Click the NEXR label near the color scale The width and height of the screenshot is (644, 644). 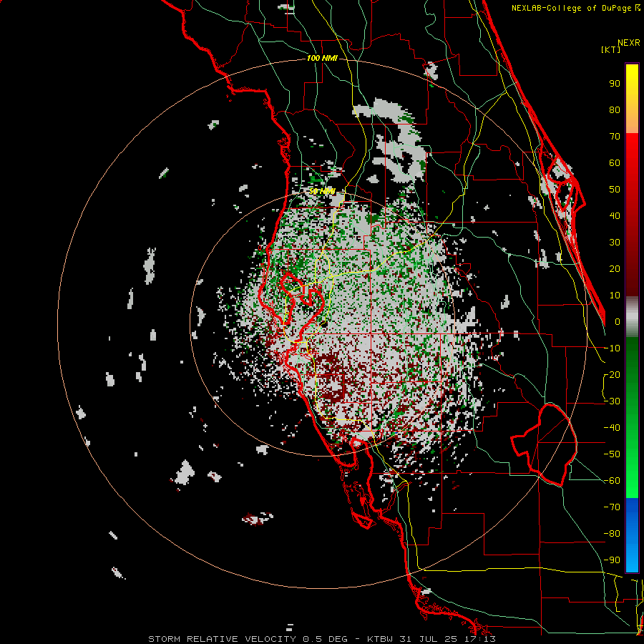tap(629, 43)
